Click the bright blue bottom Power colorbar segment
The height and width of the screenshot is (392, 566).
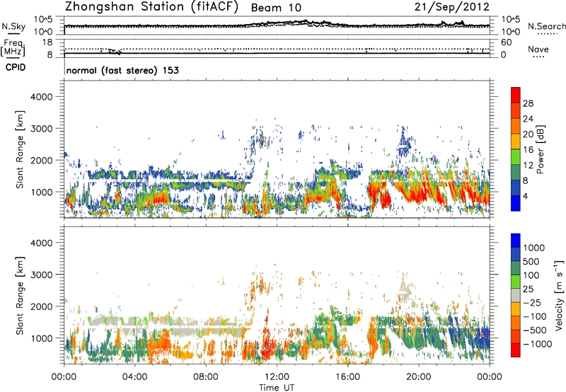pyautogui.click(x=516, y=203)
